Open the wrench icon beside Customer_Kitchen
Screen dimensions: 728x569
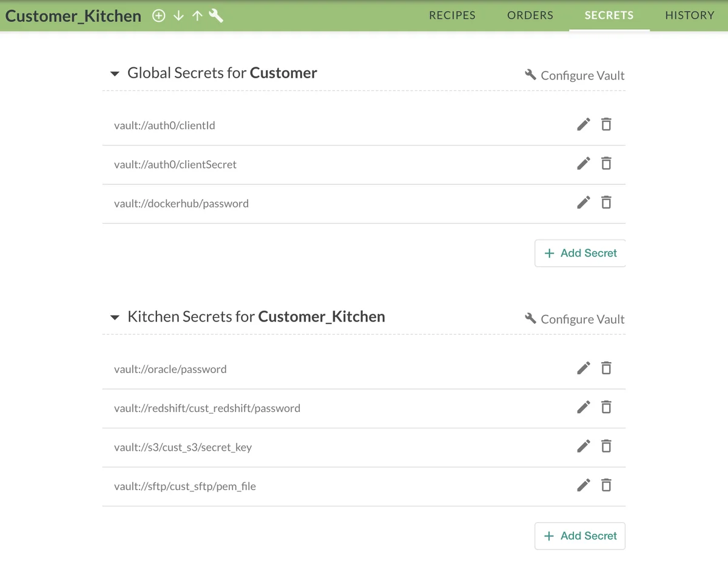[x=215, y=16]
